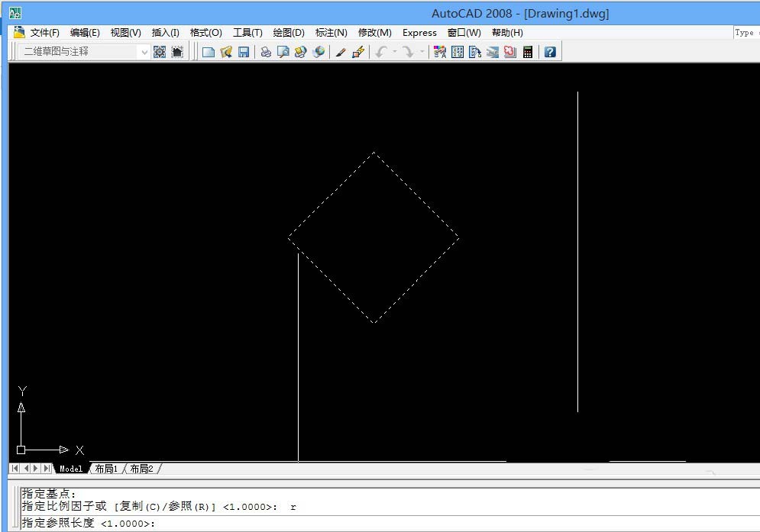Click the command line 指定参照长度 prompt
The height and width of the screenshot is (532, 760).
88,524
